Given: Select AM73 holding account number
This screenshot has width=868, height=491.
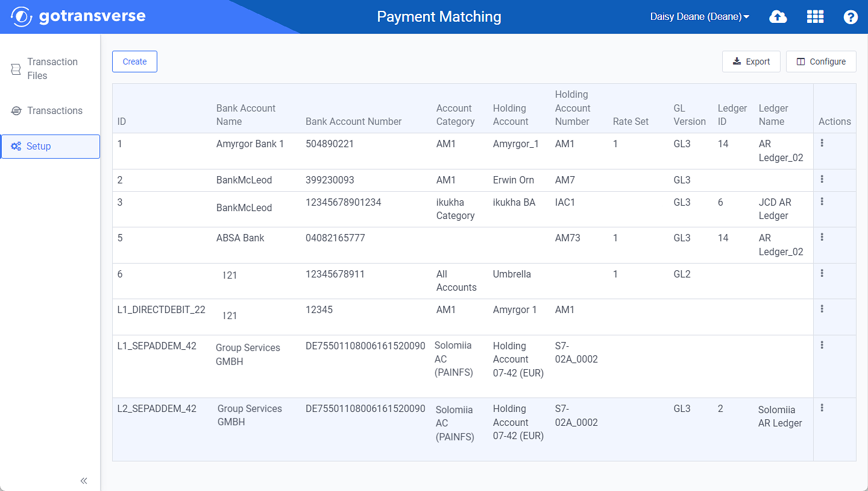Looking at the screenshot, I should 568,238.
